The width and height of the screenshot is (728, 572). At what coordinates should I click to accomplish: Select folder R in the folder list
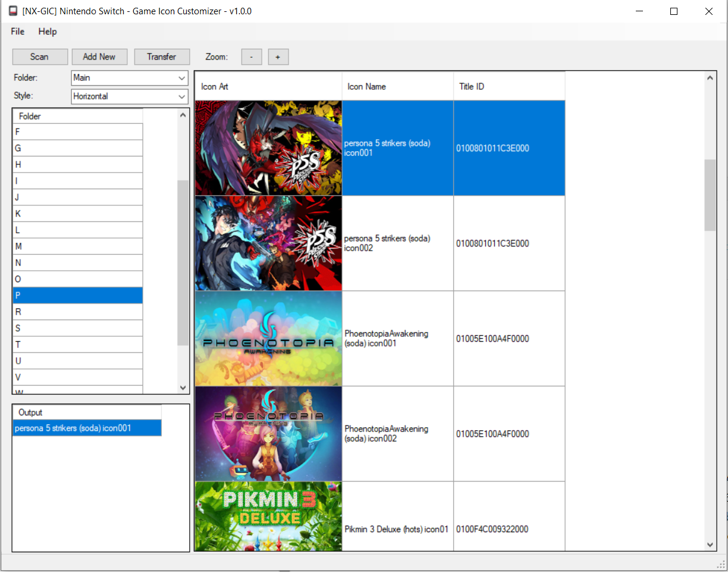[78, 312]
